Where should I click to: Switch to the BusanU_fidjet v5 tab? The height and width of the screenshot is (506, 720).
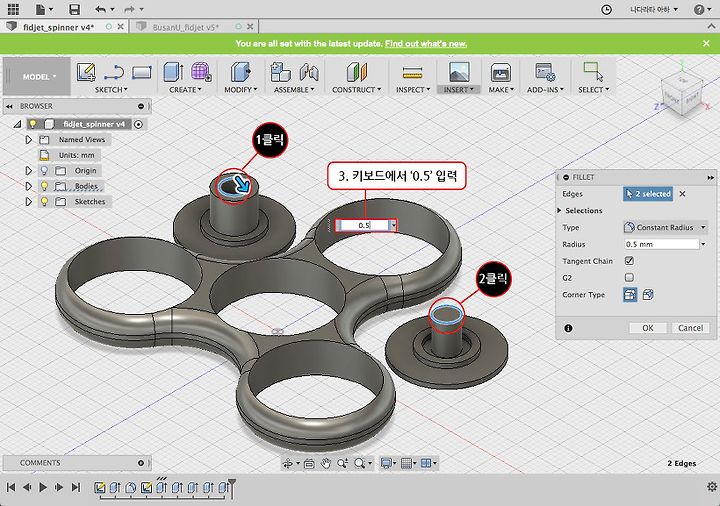pos(186,27)
